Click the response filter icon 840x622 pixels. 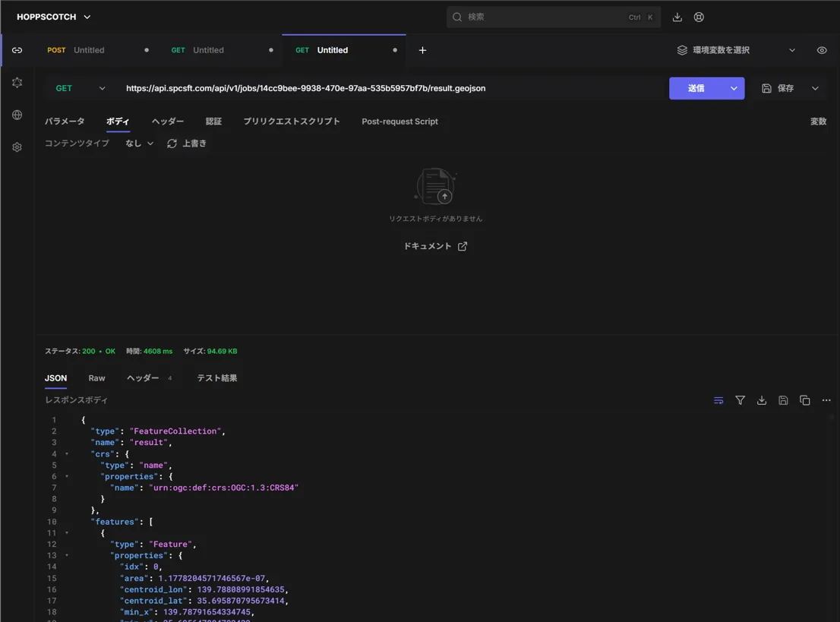(x=740, y=400)
